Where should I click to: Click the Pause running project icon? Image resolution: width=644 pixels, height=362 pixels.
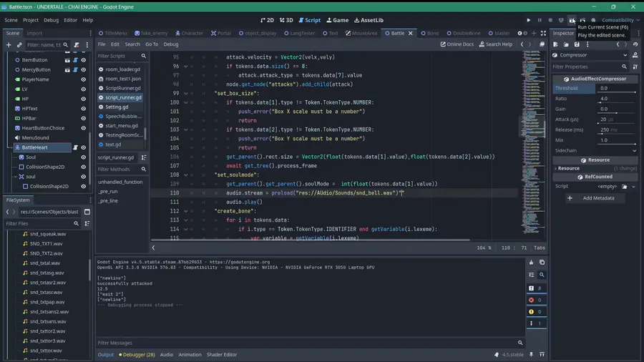pyautogui.click(x=540, y=20)
